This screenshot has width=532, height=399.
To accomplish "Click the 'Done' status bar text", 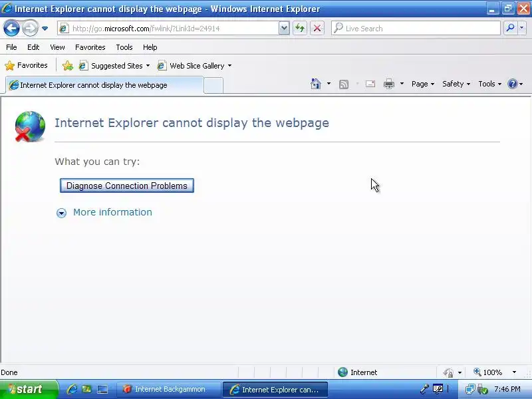I will pos(9,372).
